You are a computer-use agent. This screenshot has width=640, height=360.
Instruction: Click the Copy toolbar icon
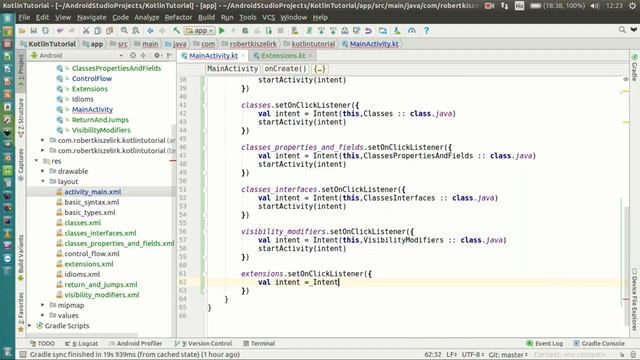click(x=98, y=31)
